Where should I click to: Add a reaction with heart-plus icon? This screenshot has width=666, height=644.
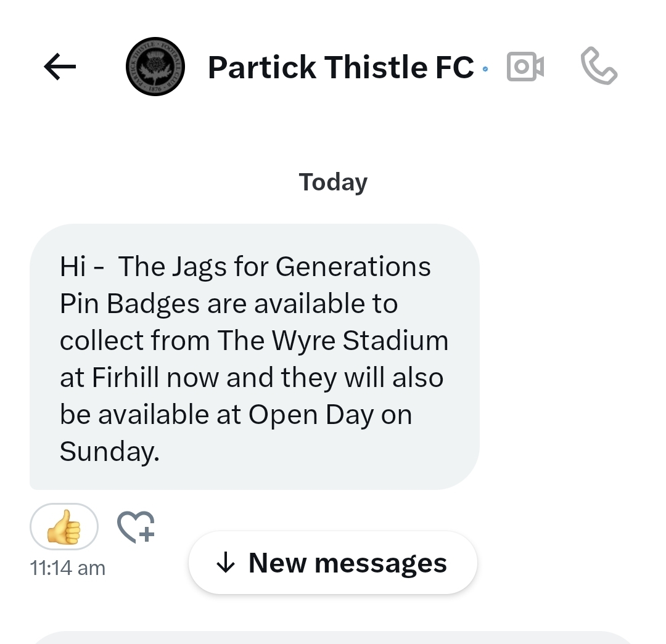pos(136,527)
